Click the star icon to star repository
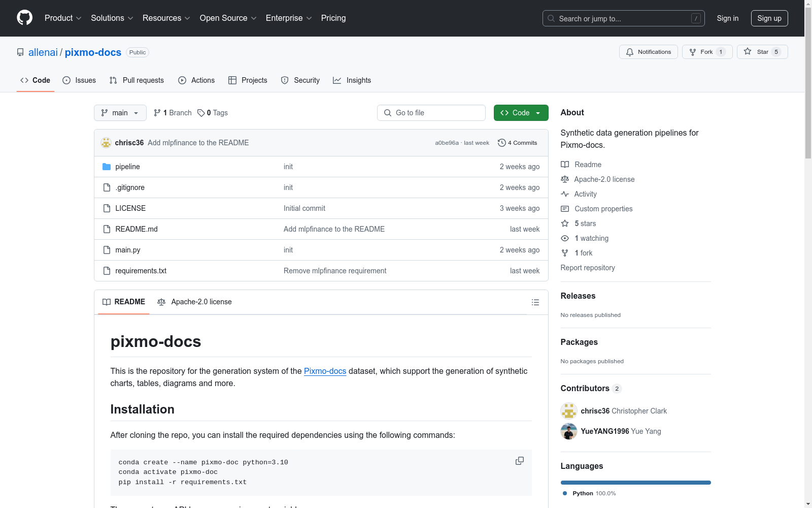This screenshot has width=812, height=508. coord(748,51)
